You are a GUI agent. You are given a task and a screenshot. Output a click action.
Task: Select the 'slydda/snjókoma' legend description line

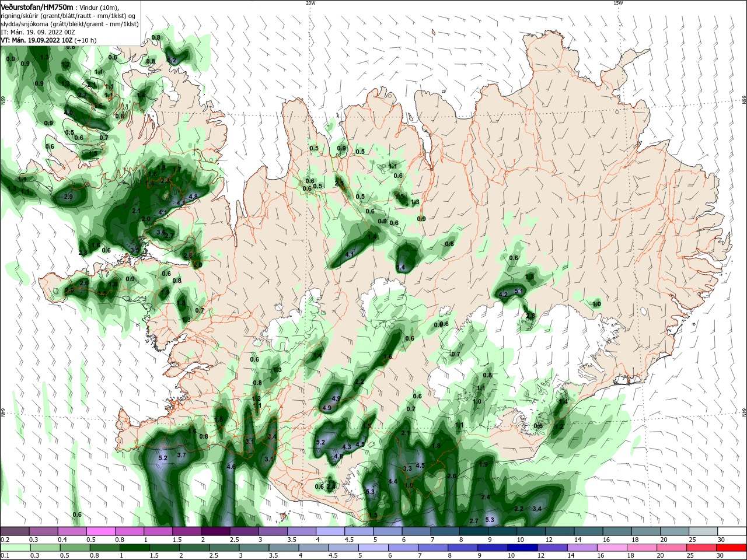click(x=69, y=24)
